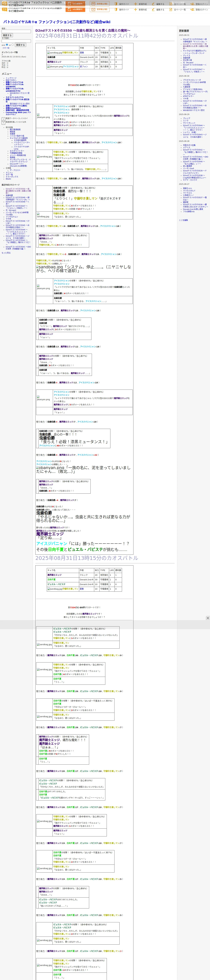Focus the 検索 text field
Screen dimensions: 210x980
(x=16, y=32)
